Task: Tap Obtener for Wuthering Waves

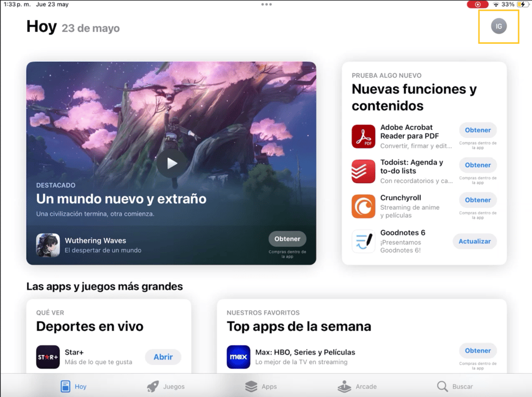Action: [x=287, y=239]
